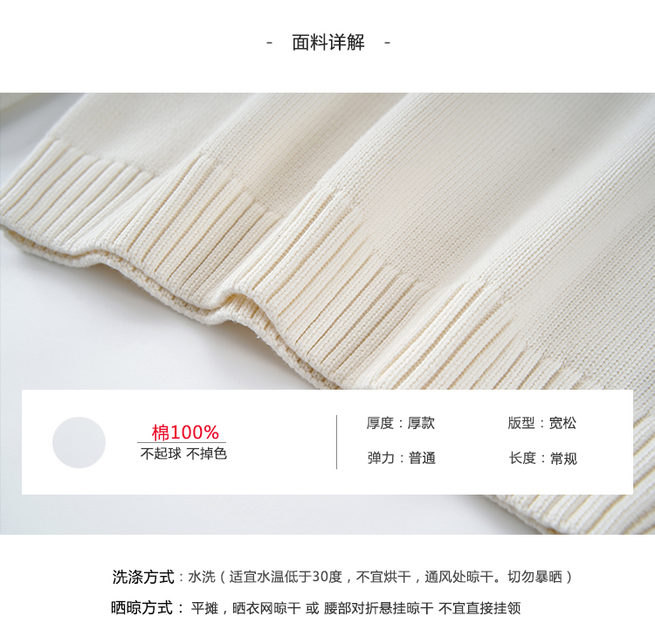Click the underline beneath 棉100%
Viewport: 655px width, 644px height.
tap(182, 442)
